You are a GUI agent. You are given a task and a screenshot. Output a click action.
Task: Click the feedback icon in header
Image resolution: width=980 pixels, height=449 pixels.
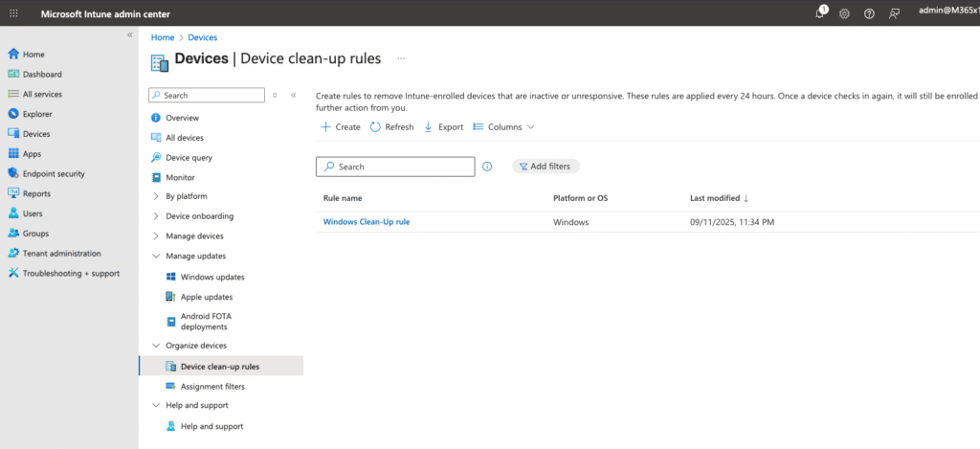coord(895,13)
